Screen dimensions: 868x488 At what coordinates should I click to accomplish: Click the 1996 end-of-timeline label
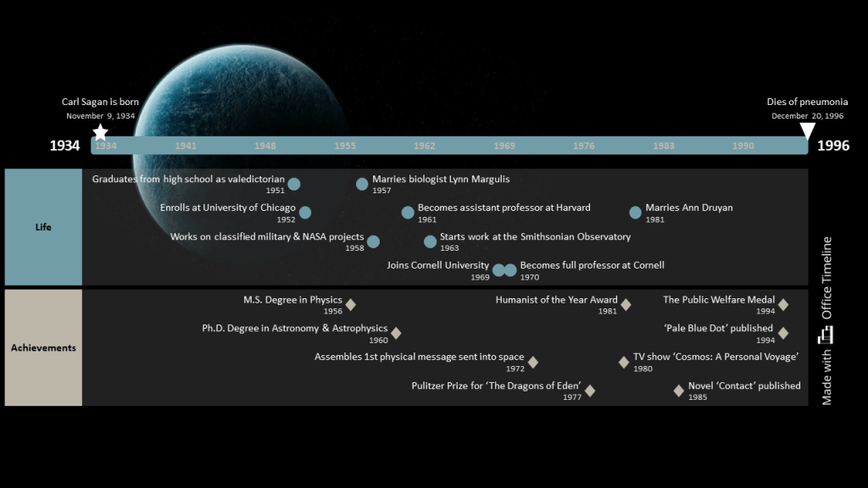pos(832,145)
